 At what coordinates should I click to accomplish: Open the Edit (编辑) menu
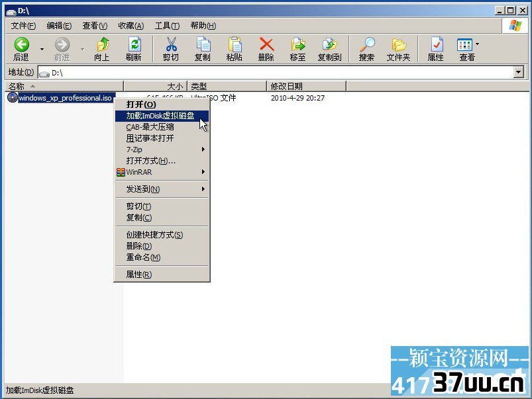click(x=59, y=26)
